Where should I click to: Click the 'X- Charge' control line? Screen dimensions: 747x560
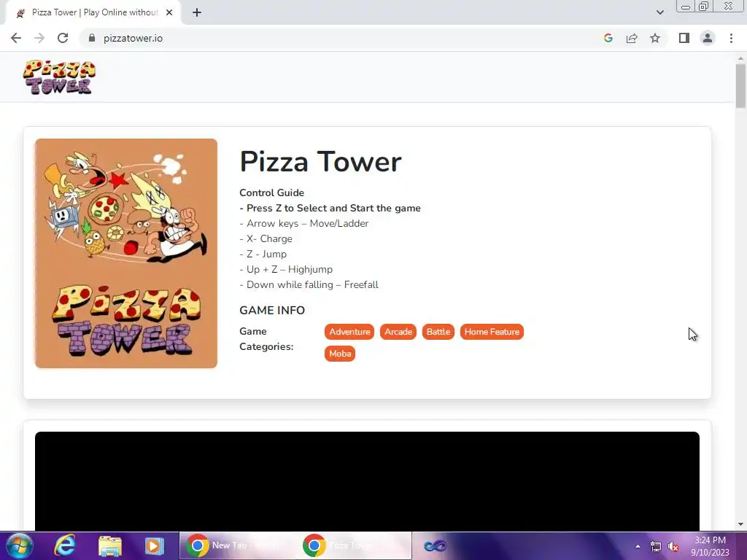266,238
